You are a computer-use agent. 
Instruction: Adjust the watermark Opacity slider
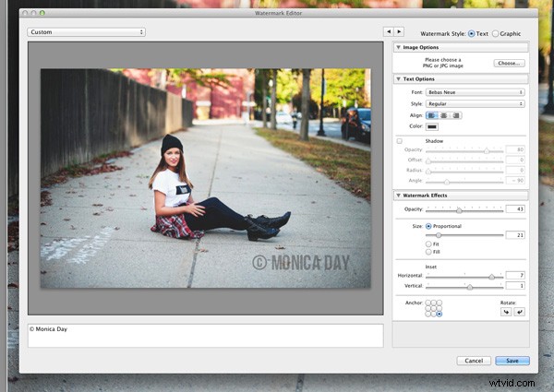[x=459, y=210]
